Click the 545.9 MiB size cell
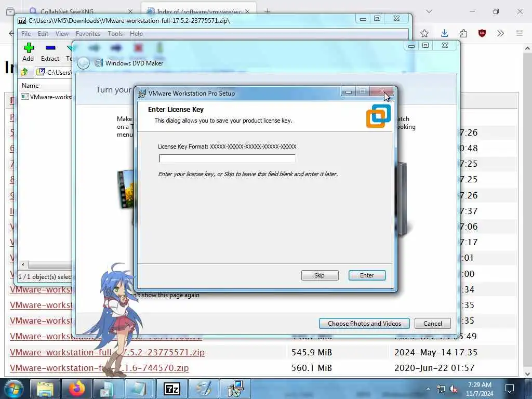Viewport: 532px width, 399px height. [312, 352]
